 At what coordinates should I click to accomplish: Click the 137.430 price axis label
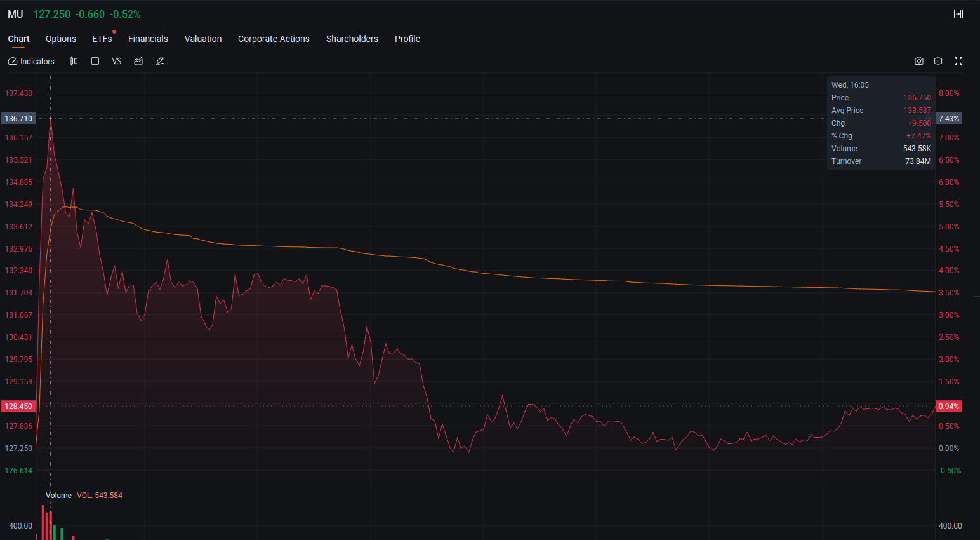click(x=18, y=93)
